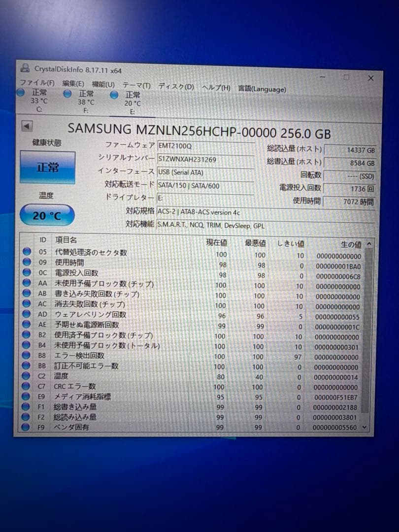This screenshot has height=532, width=399.
Task: Minimize the CrystalDiskInfo window
Action: click(322, 77)
